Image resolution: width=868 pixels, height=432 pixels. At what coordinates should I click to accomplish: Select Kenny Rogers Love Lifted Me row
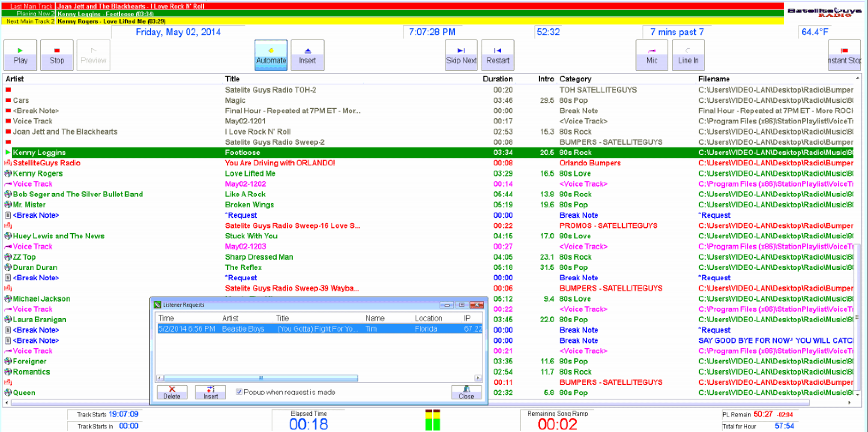pos(428,174)
